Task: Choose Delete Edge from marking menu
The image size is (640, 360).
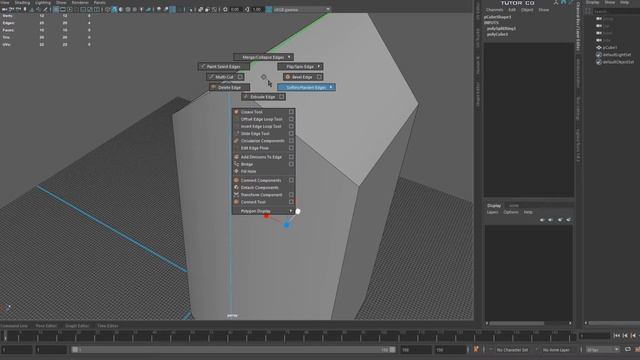Action: [x=229, y=87]
